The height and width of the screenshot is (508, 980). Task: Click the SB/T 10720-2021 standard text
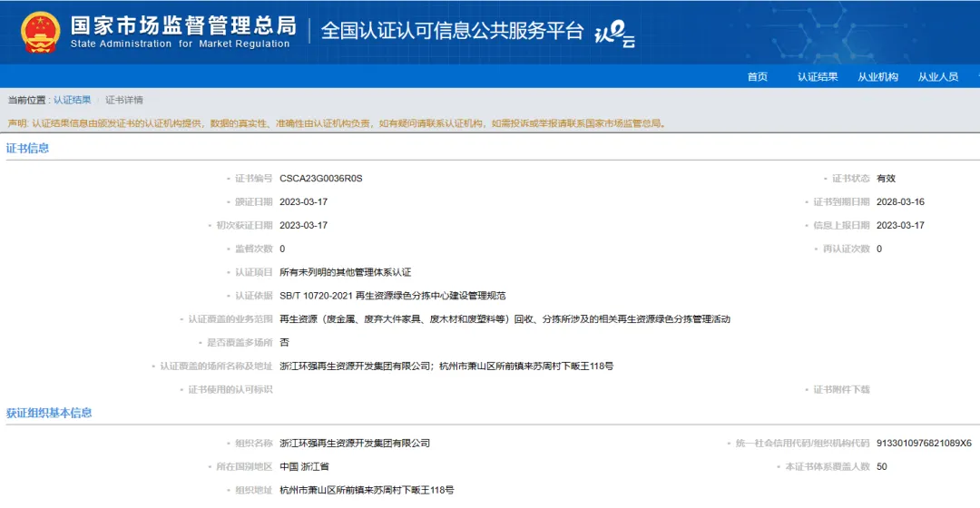(393, 296)
